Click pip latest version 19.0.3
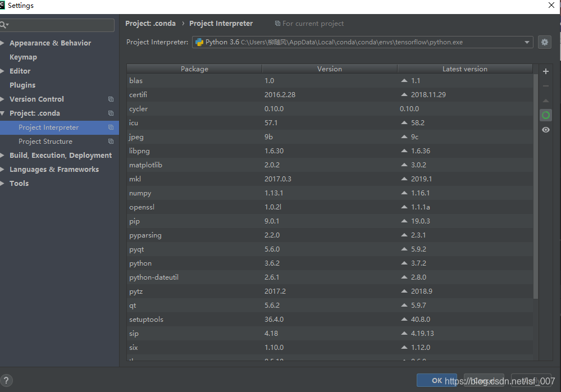 point(421,221)
